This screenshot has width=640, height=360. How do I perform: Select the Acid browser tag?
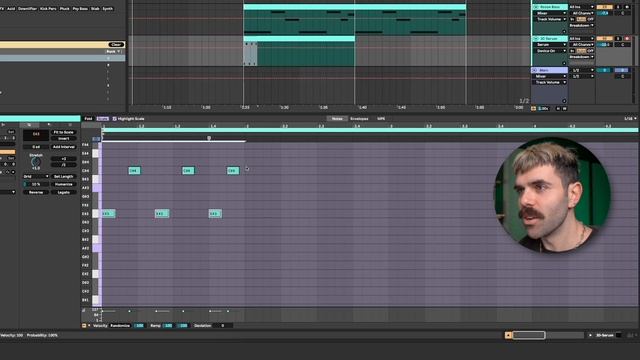pos(11,9)
